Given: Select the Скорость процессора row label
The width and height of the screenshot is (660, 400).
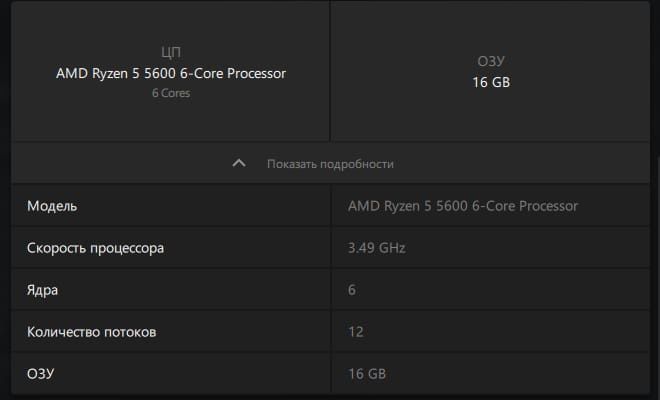Looking at the screenshot, I should [x=96, y=248].
